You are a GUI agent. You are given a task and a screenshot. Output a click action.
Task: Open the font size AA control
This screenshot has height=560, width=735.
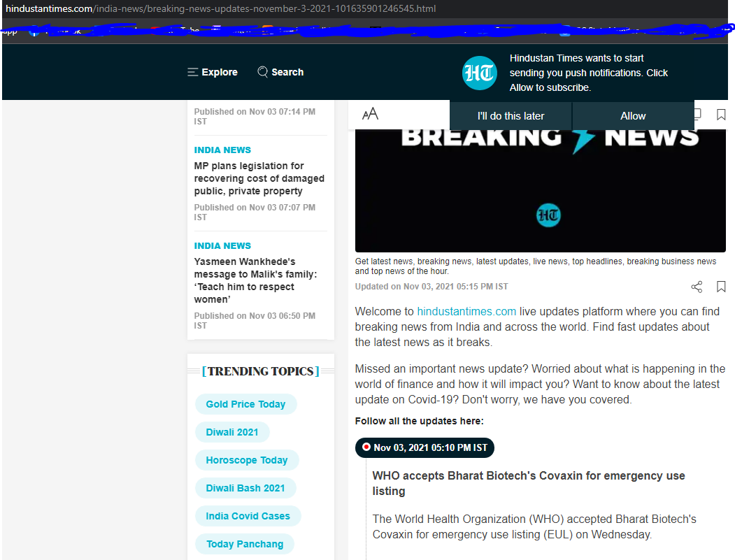click(371, 114)
